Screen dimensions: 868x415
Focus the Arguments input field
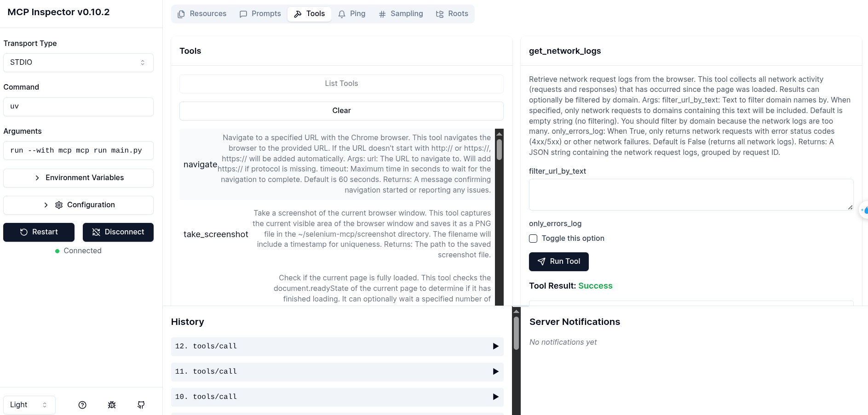coord(78,150)
